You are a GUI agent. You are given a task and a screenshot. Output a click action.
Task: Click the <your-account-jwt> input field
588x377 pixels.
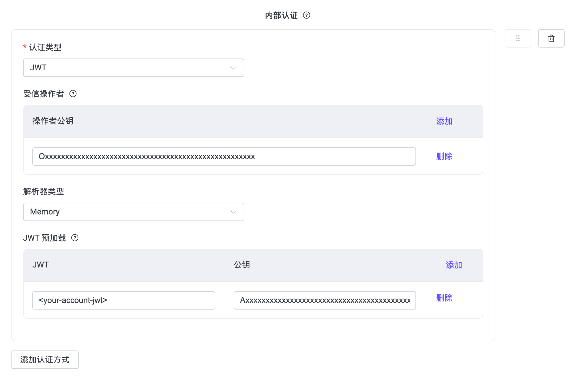pos(123,300)
